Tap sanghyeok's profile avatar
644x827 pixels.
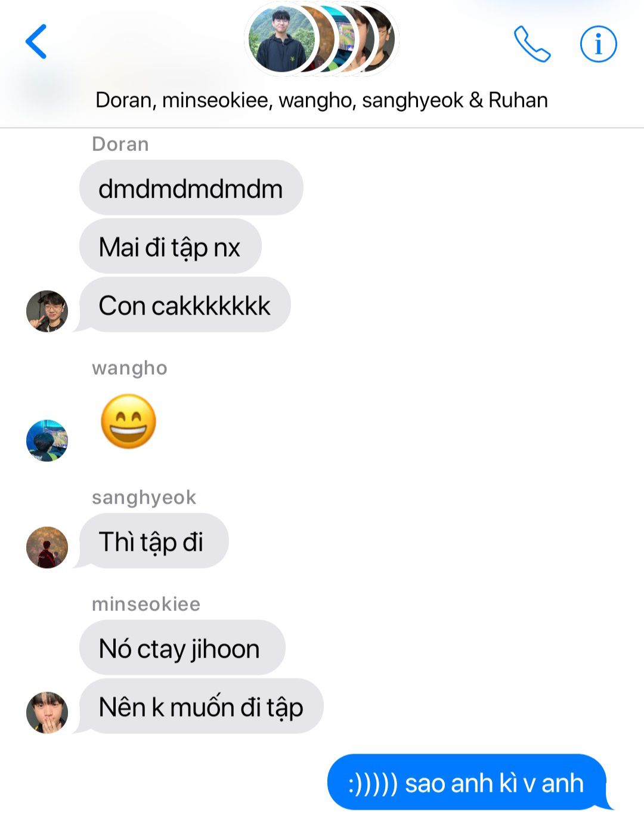point(47,547)
